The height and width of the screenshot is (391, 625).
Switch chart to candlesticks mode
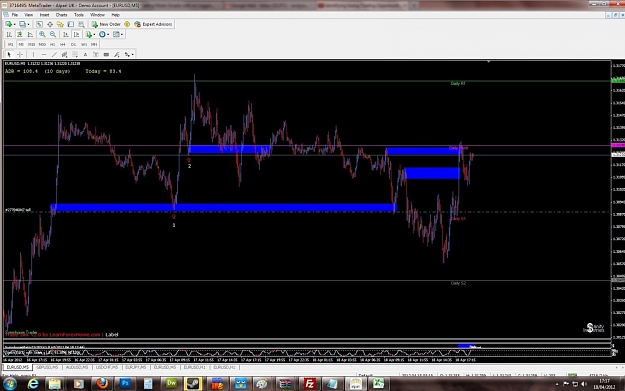point(20,34)
